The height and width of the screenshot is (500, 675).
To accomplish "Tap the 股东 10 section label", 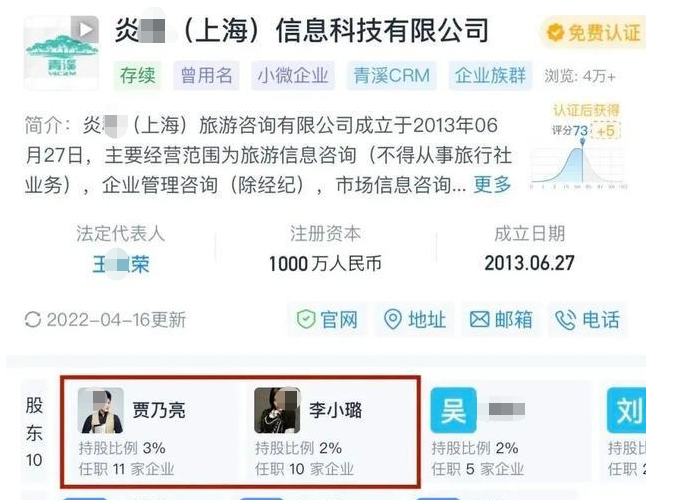I will click(x=34, y=432).
